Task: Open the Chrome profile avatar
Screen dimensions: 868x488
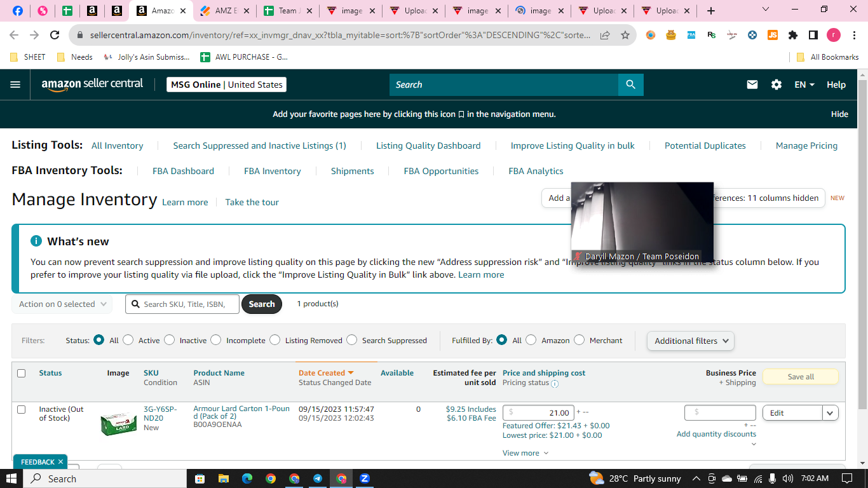Action: pyautogui.click(x=834, y=35)
